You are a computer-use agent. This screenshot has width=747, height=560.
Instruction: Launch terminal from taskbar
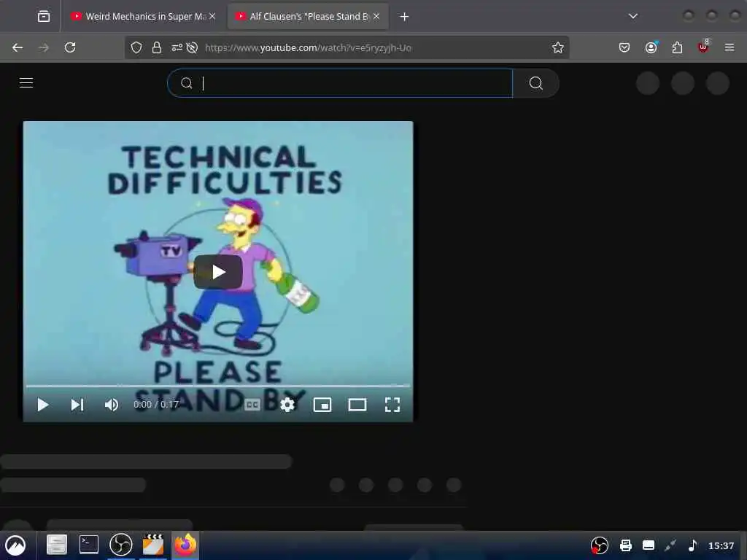(88, 544)
